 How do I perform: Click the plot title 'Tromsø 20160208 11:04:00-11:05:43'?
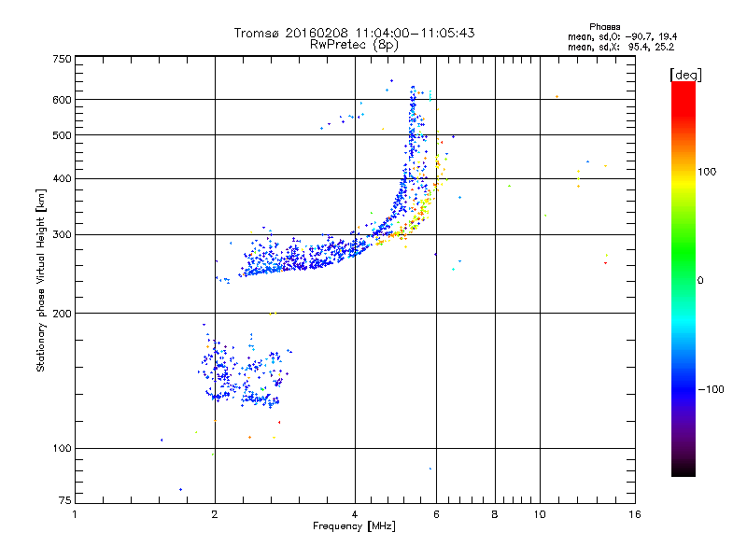[x=354, y=33]
